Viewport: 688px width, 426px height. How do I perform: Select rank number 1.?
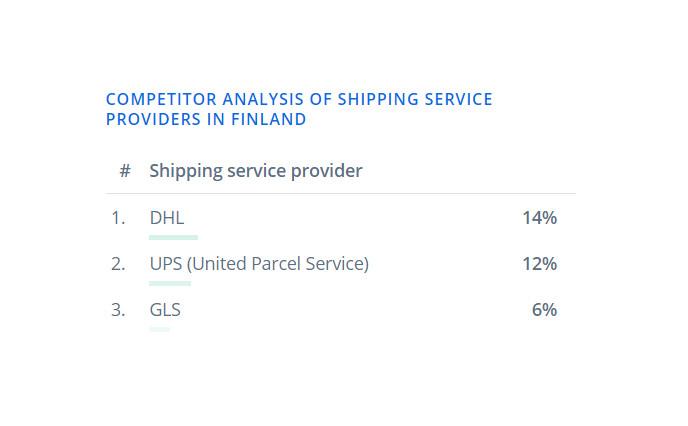tap(118, 218)
